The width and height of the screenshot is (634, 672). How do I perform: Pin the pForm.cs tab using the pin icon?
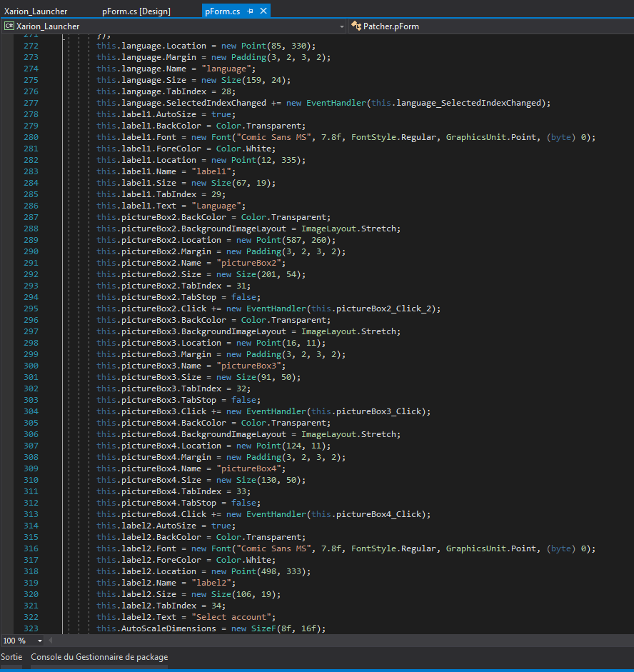coord(250,11)
